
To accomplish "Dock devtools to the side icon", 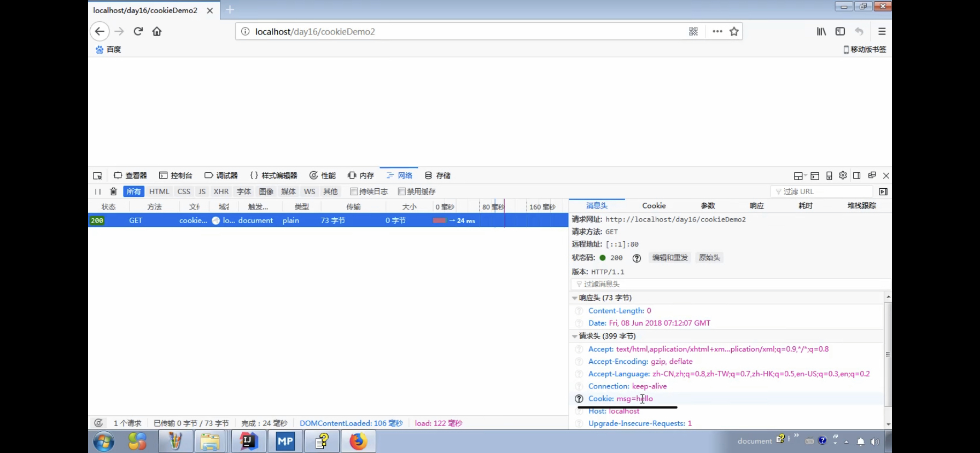I will 857,176.
